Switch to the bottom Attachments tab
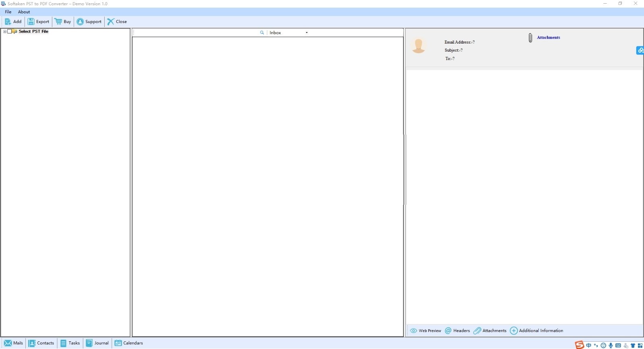The width and height of the screenshot is (644, 349). (x=490, y=330)
